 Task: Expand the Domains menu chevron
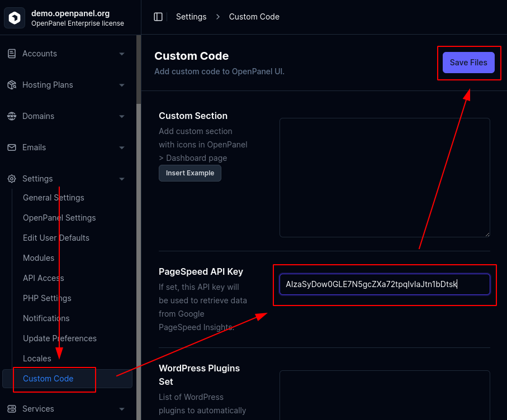click(122, 117)
